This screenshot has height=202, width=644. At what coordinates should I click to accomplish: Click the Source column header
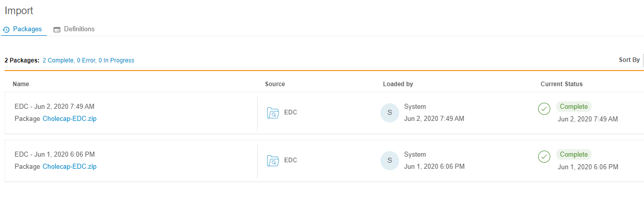tap(275, 84)
